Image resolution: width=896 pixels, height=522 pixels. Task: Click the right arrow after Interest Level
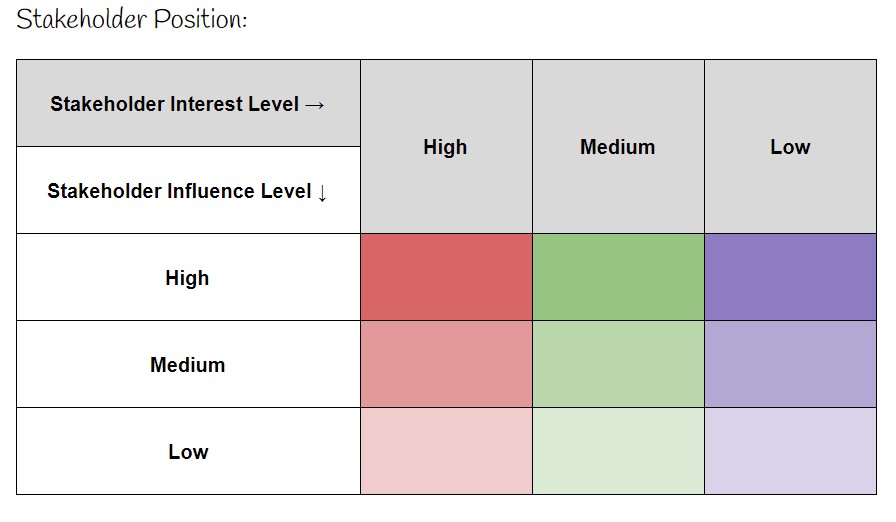[x=315, y=104]
